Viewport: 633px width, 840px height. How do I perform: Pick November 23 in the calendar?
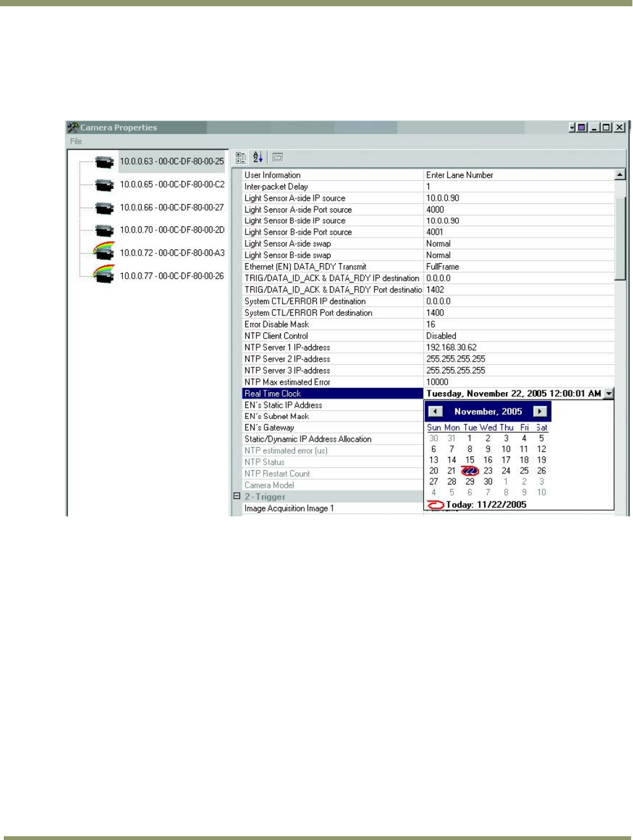coord(488,471)
